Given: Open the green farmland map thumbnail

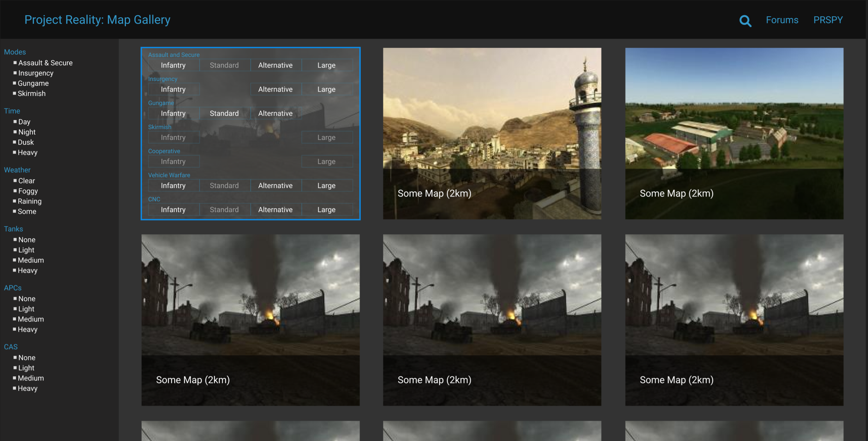Looking at the screenshot, I should 734,133.
